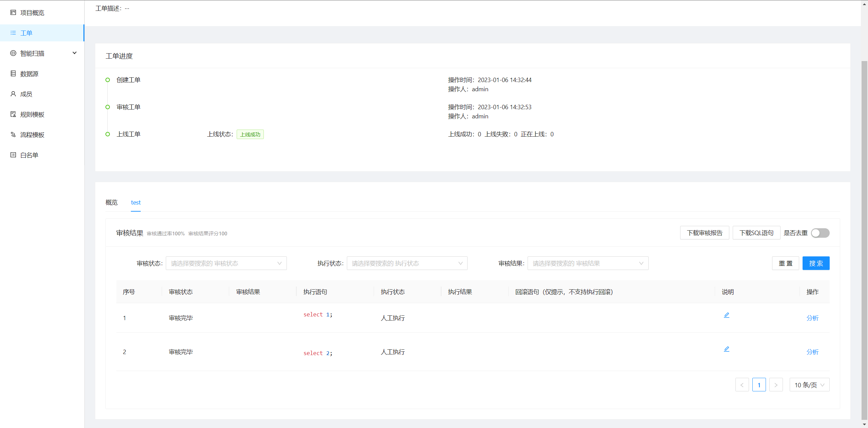
Task: Click the 规则模板 sidebar icon
Action: pos(13,114)
